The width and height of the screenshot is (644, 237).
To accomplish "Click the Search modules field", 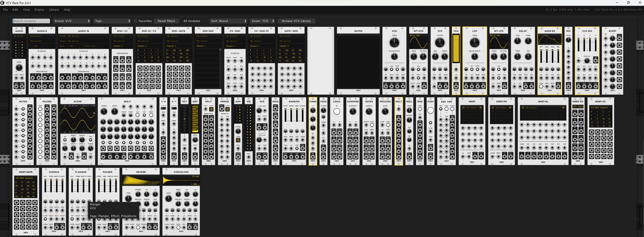I will point(31,21).
